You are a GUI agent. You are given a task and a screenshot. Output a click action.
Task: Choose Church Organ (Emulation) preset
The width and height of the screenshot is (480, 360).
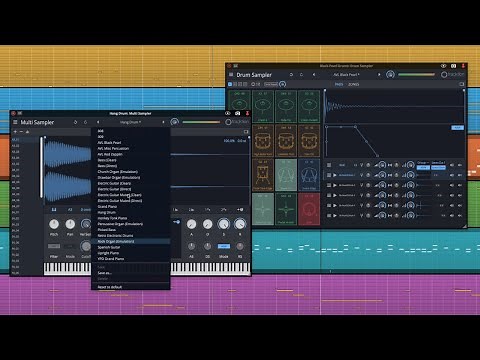[131, 172]
